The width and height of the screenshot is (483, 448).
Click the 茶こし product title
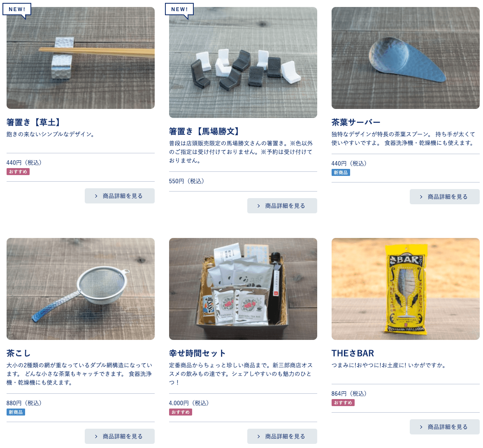(x=19, y=353)
